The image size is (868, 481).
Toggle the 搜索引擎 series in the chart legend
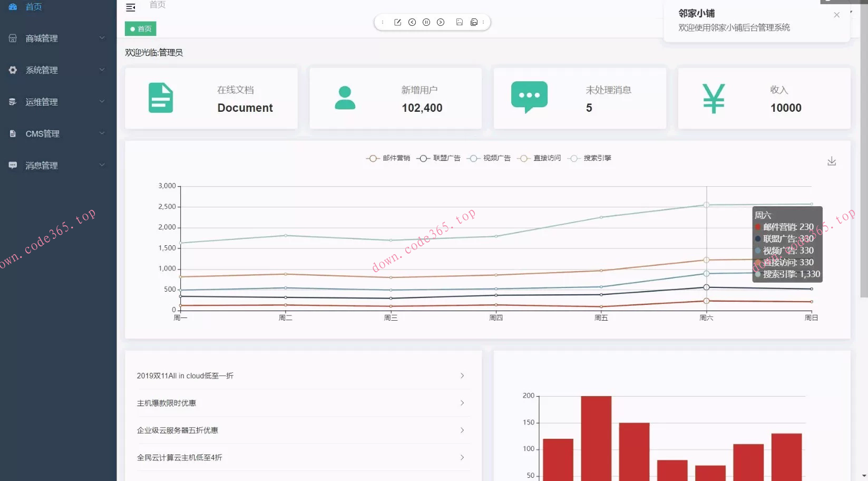click(590, 158)
